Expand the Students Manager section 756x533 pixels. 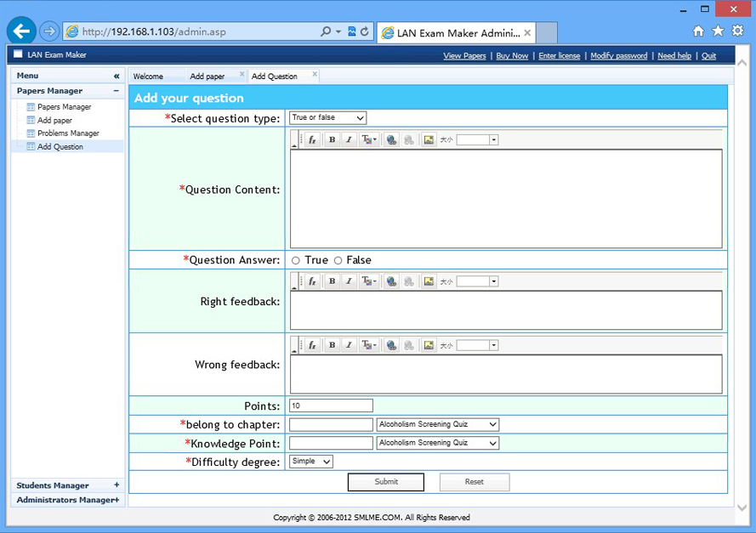coord(117,485)
